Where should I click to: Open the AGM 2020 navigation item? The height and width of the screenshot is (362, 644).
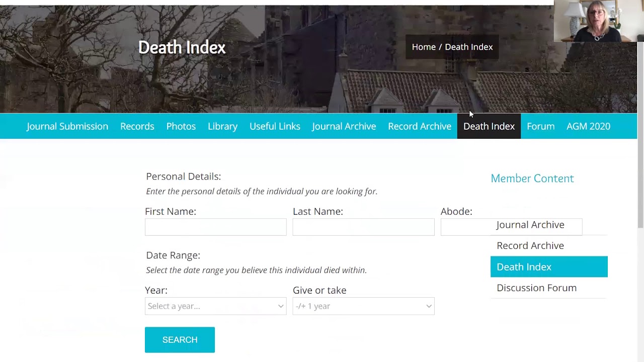click(x=588, y=126)
